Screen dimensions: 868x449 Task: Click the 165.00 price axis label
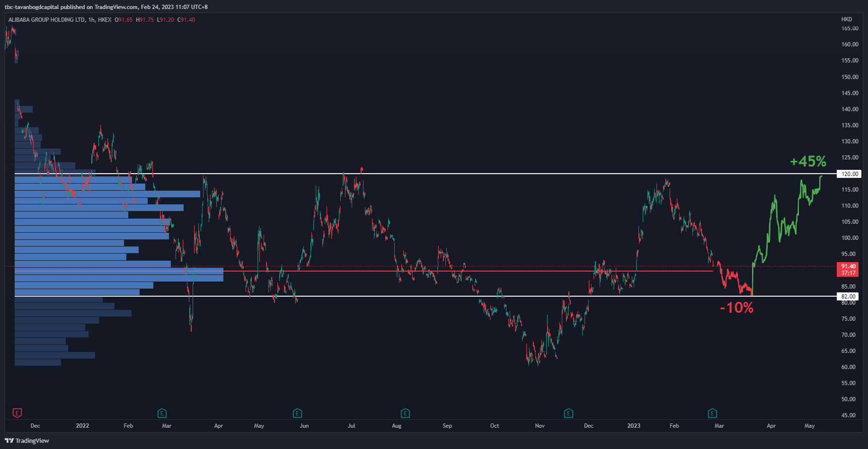pos(850,28)
